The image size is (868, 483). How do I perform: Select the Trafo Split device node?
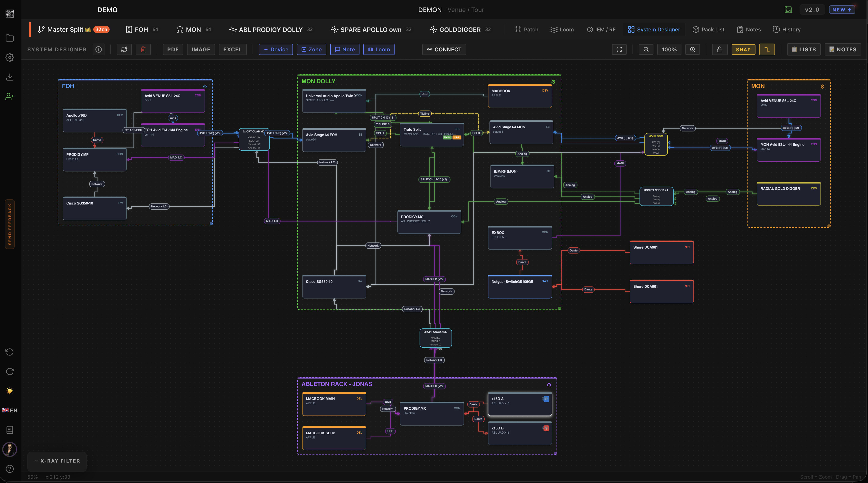[x=432, y=134]
